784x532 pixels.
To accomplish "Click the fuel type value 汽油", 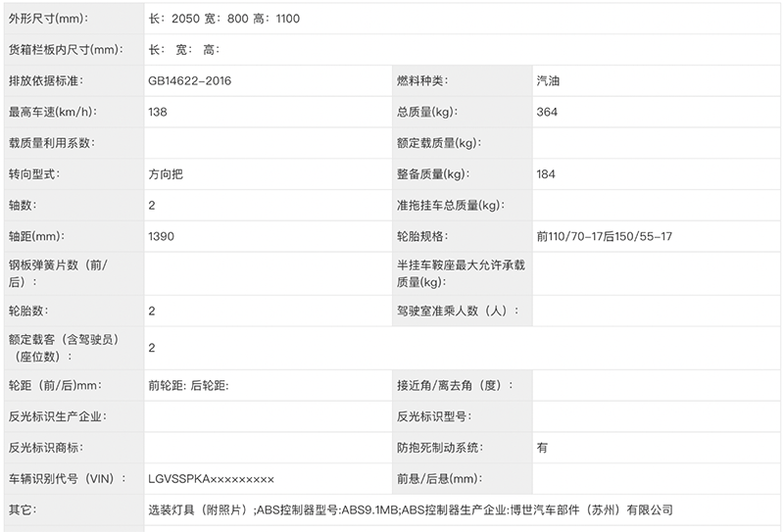I will pos(548,81).
